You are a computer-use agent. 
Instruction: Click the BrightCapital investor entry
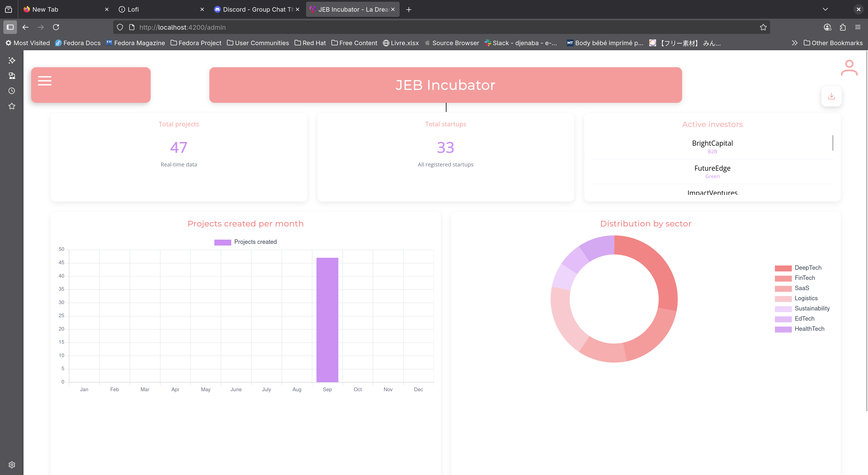point(712,146)
